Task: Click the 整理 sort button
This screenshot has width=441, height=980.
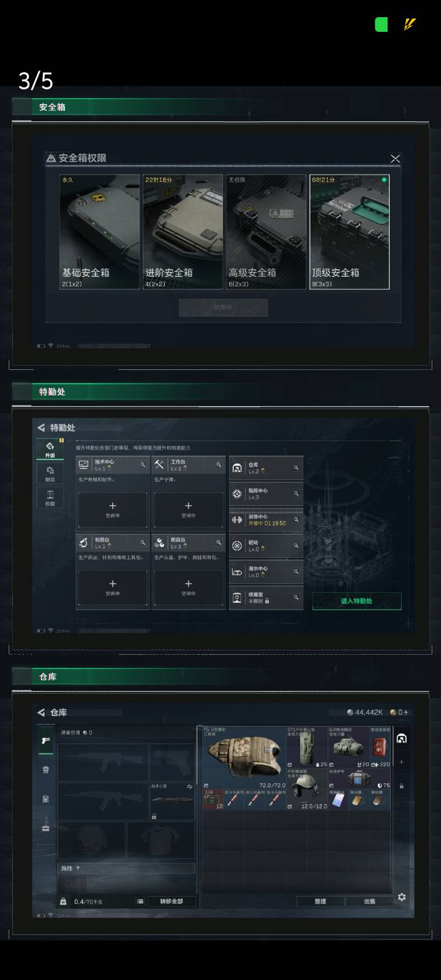Action: pos(320,901)
